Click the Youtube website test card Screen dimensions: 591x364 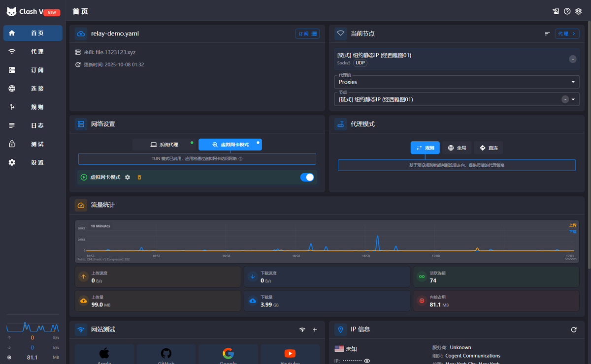pos(290,354)
